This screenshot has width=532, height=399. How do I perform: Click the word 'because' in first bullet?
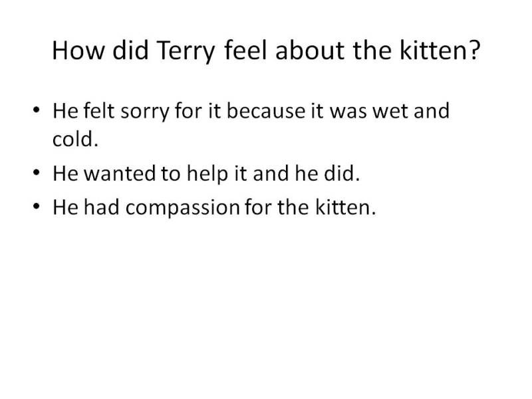click(x=266, y=111)
